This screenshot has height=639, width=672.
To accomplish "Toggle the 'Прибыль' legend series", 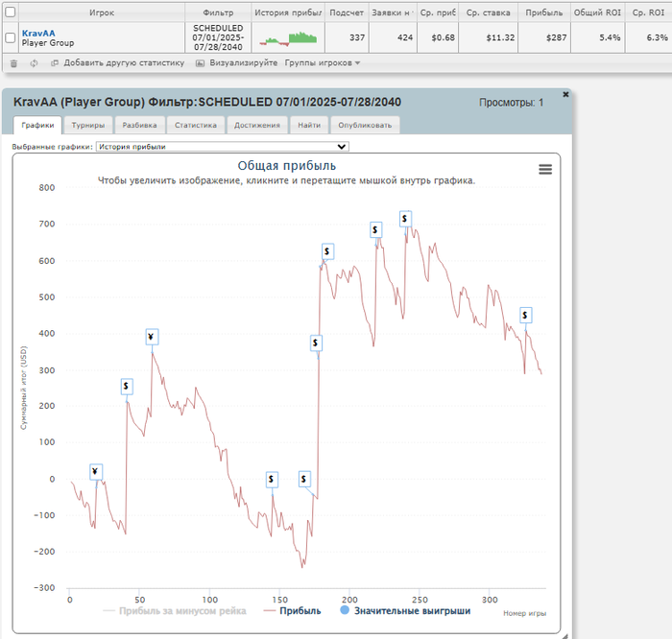I will pyautogui.click(x=292, y=611).
